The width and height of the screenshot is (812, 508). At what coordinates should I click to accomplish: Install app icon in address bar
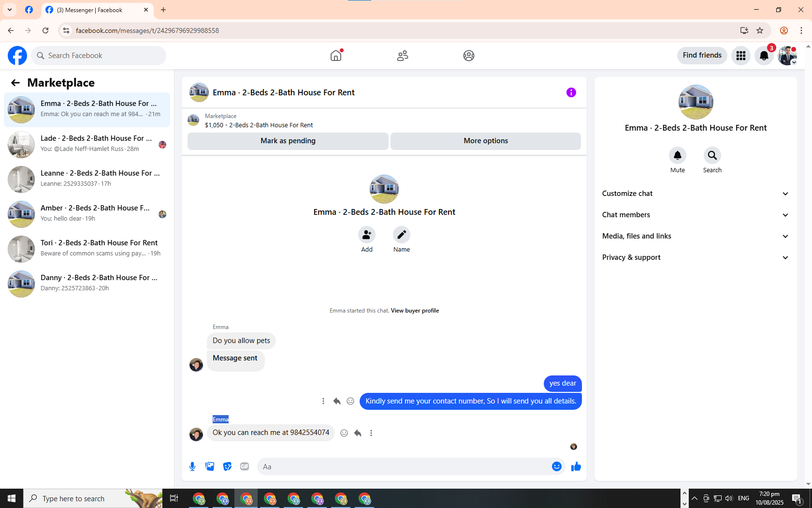pyautogui.click(x=744, y=30)
